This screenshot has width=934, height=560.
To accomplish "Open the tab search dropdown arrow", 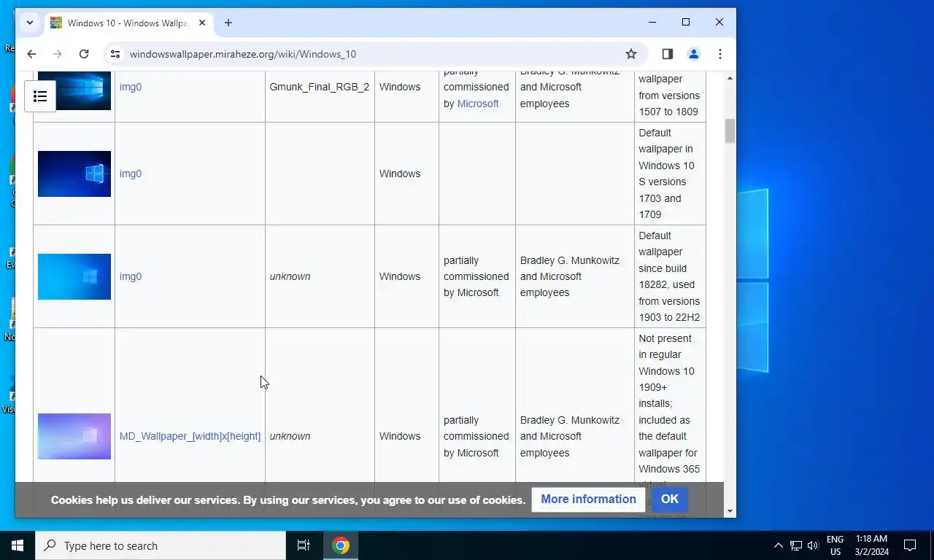I will [x=30, y=23].
